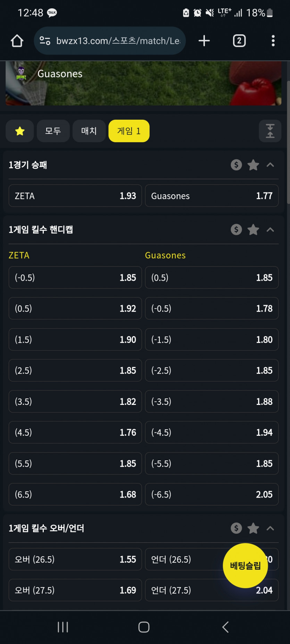Screen dimensions: 290x644
Task: Click the dollar icon for 1경기 승패
Action: click(236, 165)
